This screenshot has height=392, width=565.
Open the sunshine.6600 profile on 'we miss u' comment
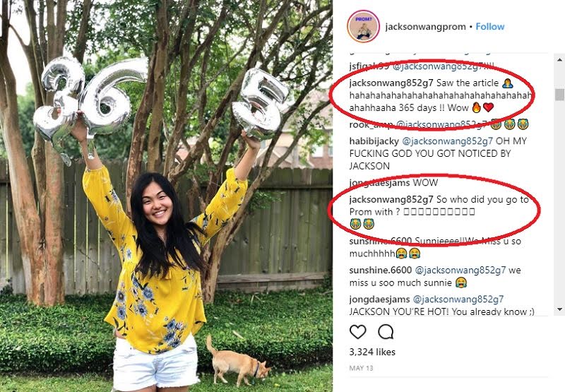tap(381, 271)
